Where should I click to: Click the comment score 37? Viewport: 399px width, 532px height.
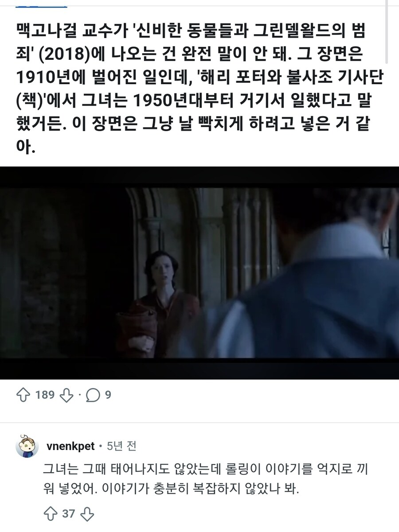point(69,514)
